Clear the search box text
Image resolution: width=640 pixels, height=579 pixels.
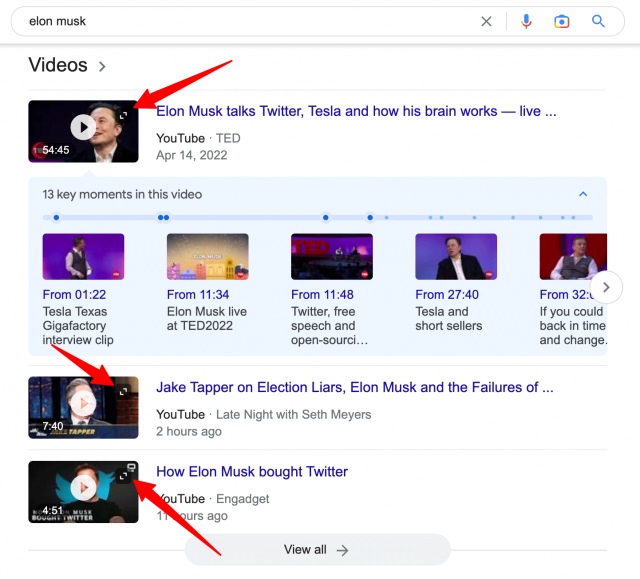[487, 21]
